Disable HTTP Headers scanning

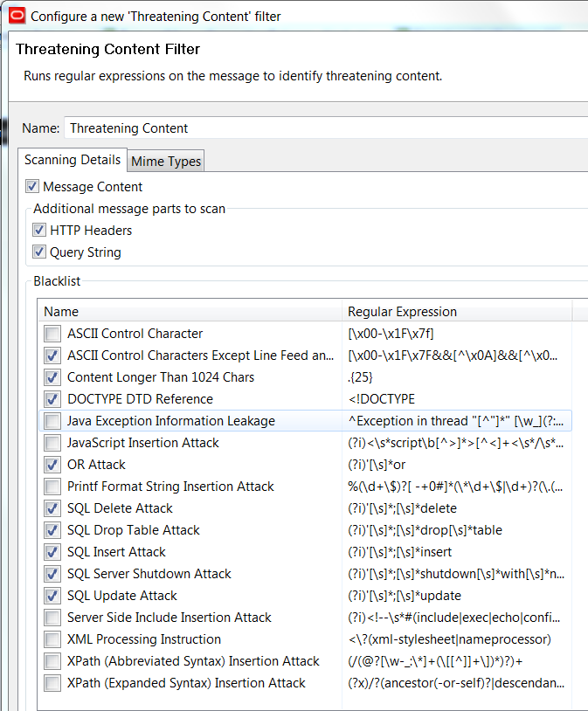[39, 231]
